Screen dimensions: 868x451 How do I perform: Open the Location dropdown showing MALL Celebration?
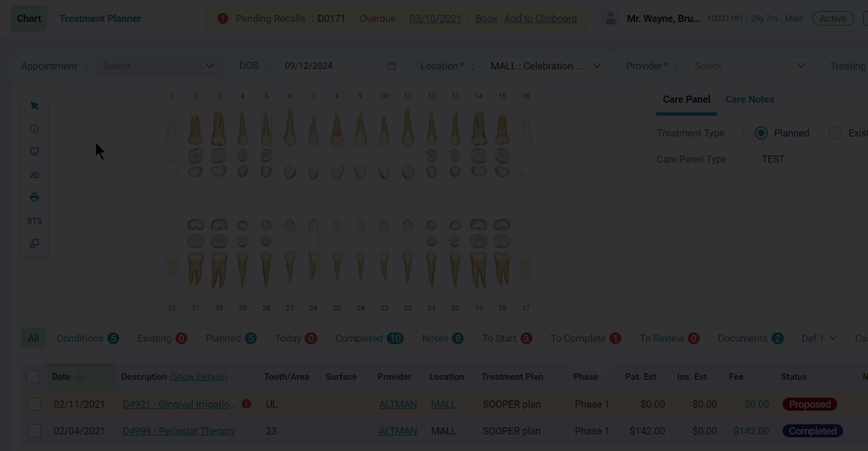click(x=545, y=66)
